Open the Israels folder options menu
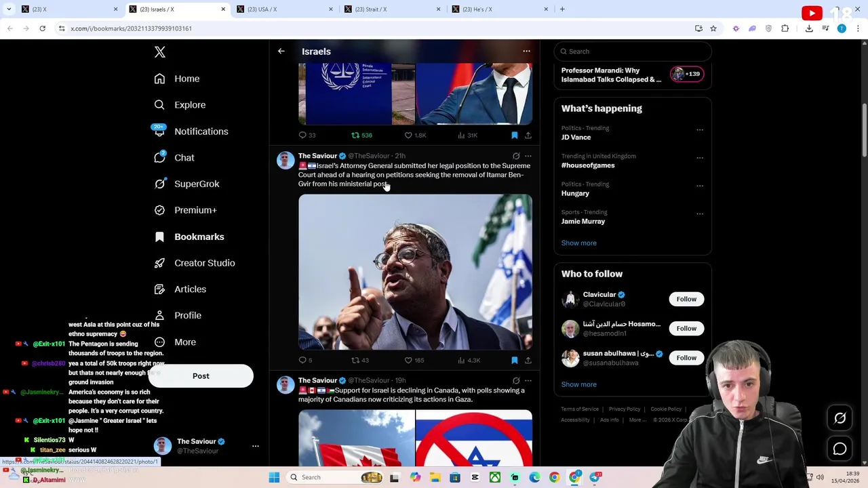This screenshot has width=868, height=488. coord(526,52)
